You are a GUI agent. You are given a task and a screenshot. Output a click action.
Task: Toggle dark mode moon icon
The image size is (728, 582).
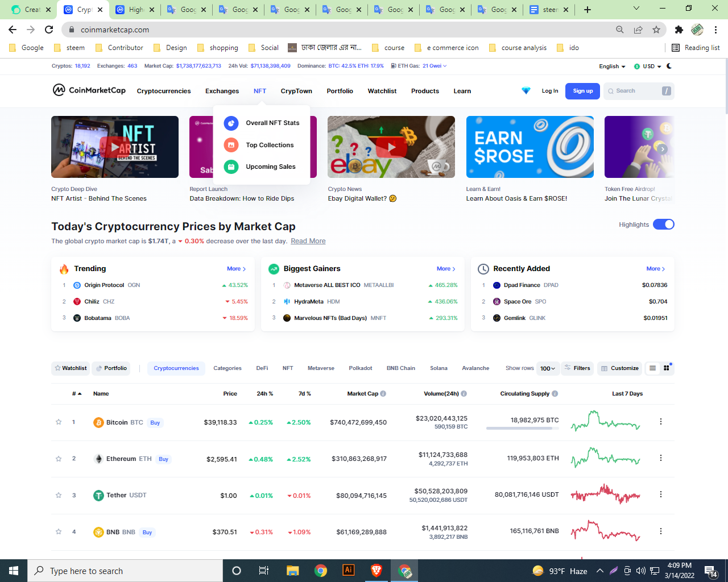(x=669, y=66)
